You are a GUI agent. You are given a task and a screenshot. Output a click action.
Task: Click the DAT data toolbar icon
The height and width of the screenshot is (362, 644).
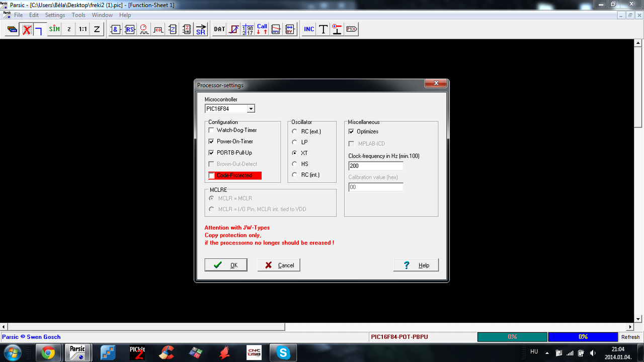click(x=219, y=29)
